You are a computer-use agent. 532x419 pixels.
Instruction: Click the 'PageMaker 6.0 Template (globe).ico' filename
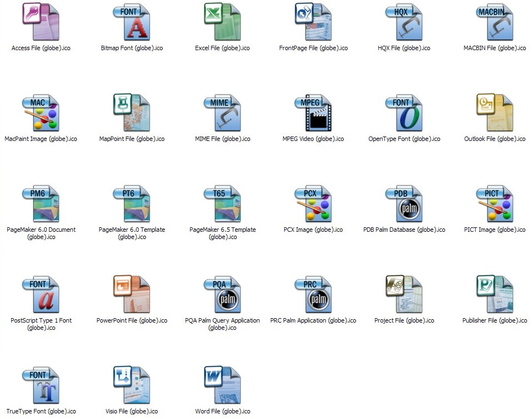click(131, 233)
